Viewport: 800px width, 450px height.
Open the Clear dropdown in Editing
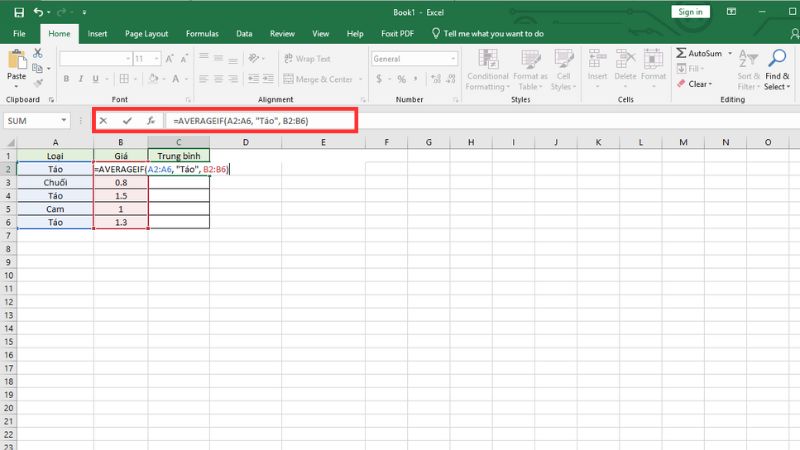tap(698, 85)
